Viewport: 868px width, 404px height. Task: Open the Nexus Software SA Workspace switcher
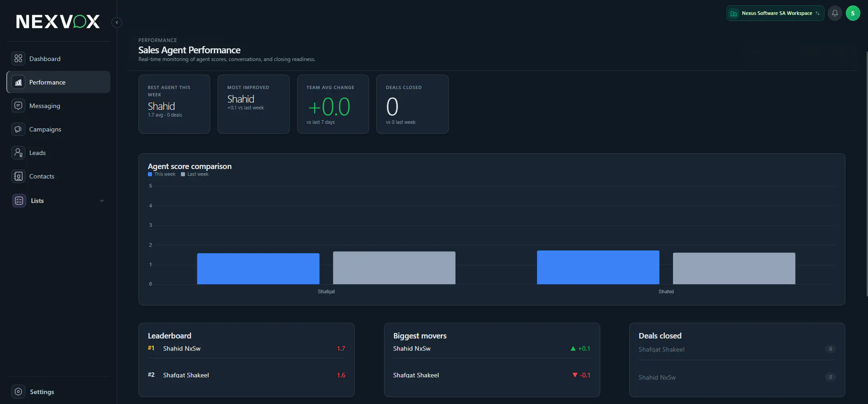pyautogui.click(x=775, y=13)
